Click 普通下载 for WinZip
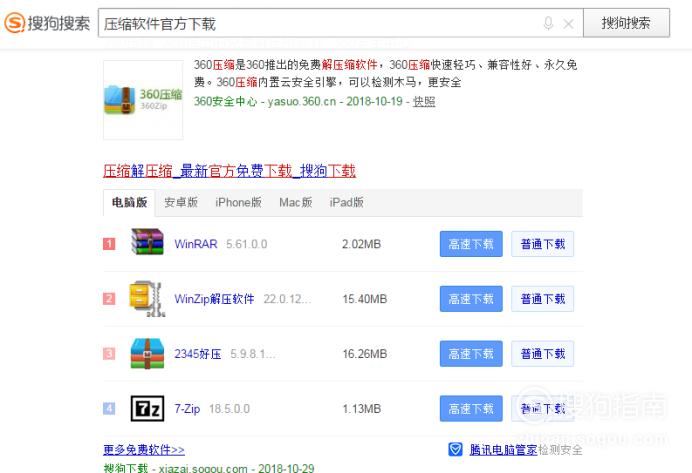 542,299
